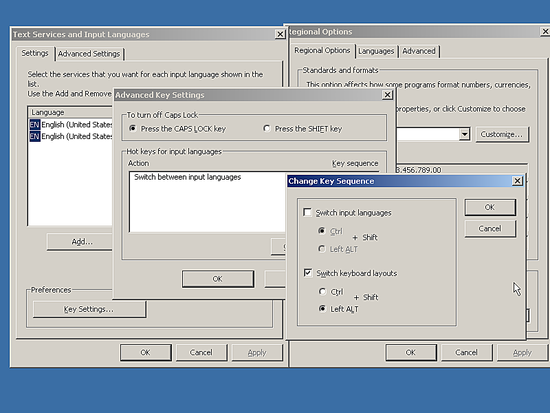This screenshot has height=413, width=550.
Task: Expand the standards and formats dropdown arrow
Action: pos(464,134)
